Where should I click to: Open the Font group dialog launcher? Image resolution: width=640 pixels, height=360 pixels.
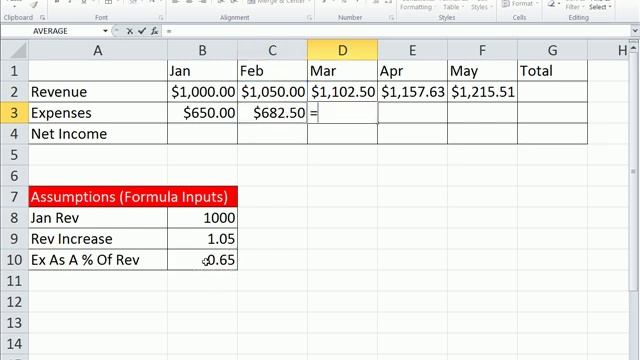(161, 18)
